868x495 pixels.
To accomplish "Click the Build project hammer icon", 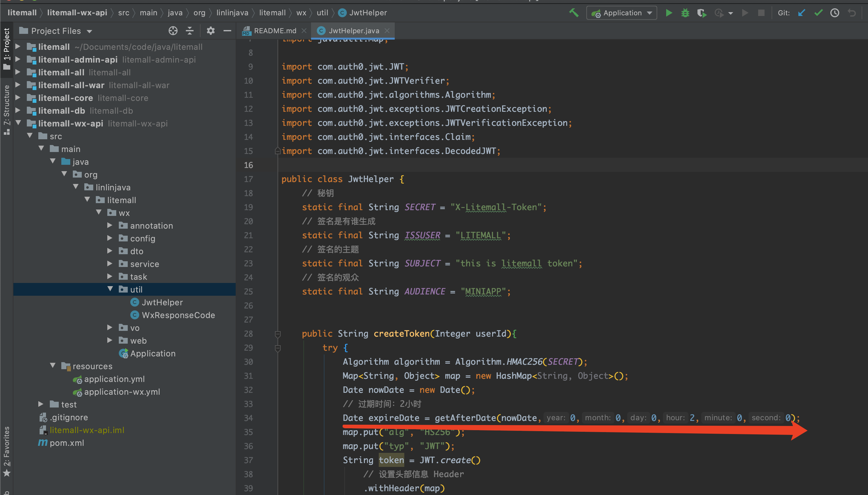I will [x=574, y=13].
